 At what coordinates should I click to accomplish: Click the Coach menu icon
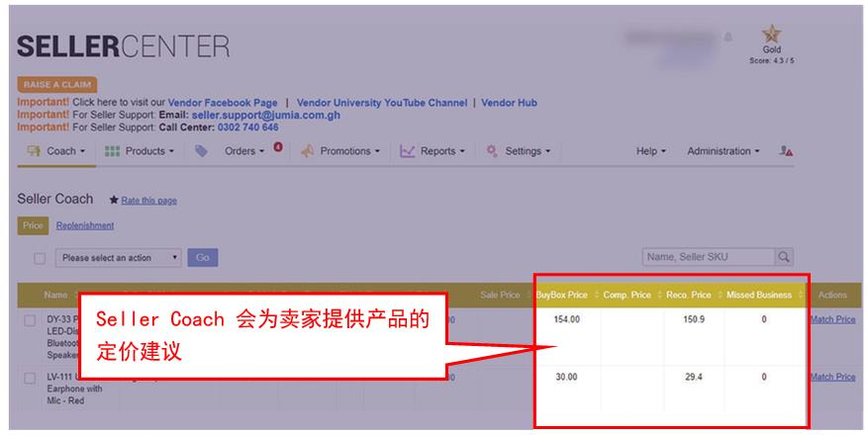(x=34, y=151)
